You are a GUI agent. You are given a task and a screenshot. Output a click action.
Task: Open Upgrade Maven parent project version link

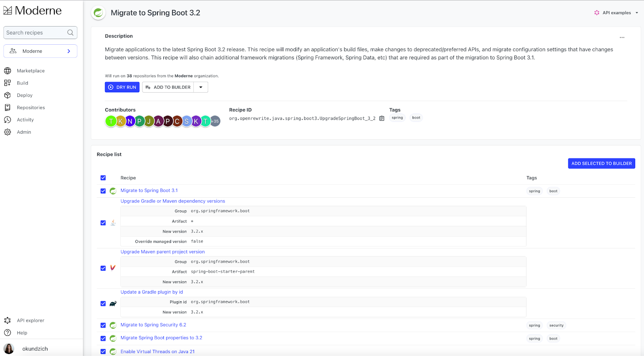163,252
